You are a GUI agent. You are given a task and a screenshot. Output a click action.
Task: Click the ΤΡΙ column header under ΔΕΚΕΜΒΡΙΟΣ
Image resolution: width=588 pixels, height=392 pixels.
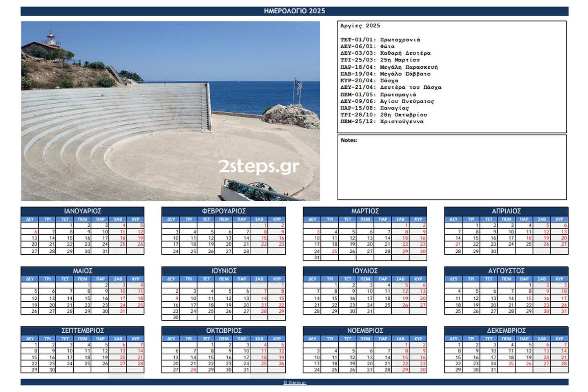[x=471, y=339]
